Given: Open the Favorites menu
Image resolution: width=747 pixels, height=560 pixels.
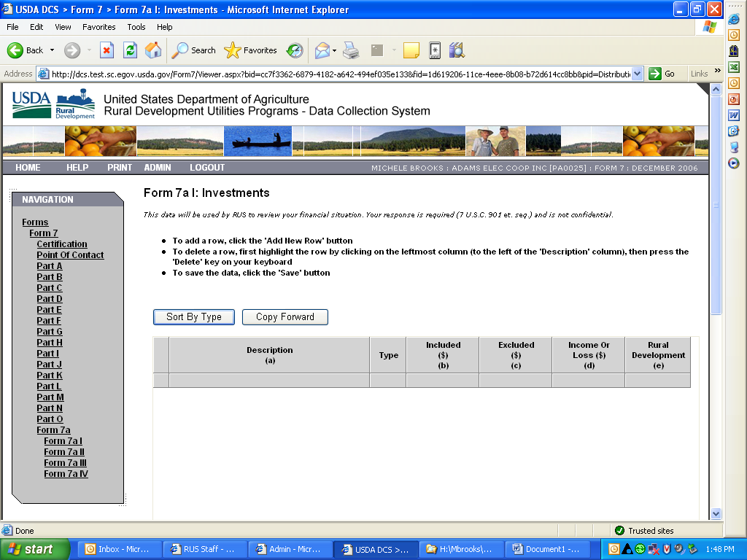Looking at the screenshot, I should [x=98, y=27].
